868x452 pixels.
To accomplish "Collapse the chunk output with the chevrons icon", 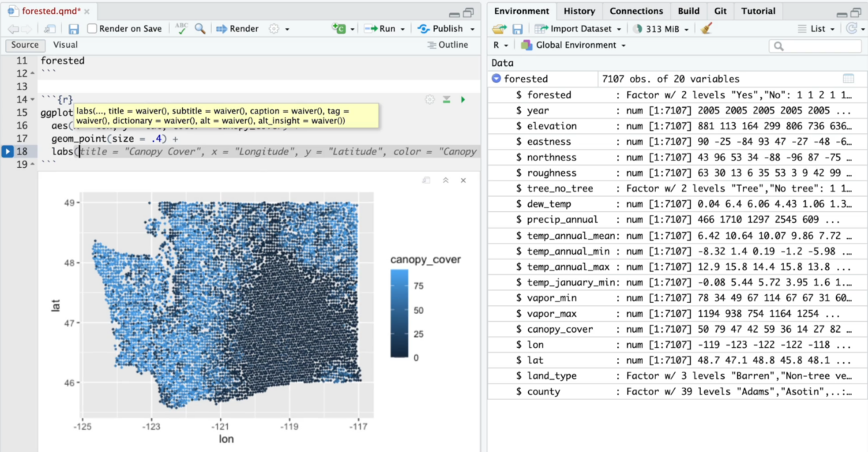I will pos(446,180).
